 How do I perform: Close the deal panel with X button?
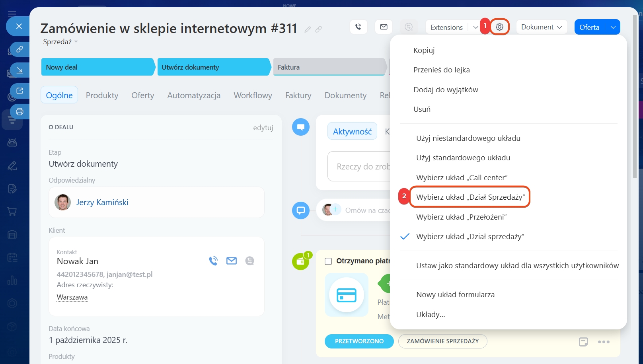pos(19,26)
